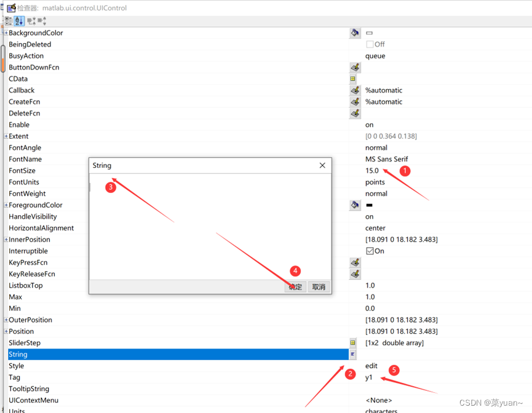Click the HorizontalAlignment value center
Image resolution: width=532 pixels, height=413 pixels.
pos(375,228)
